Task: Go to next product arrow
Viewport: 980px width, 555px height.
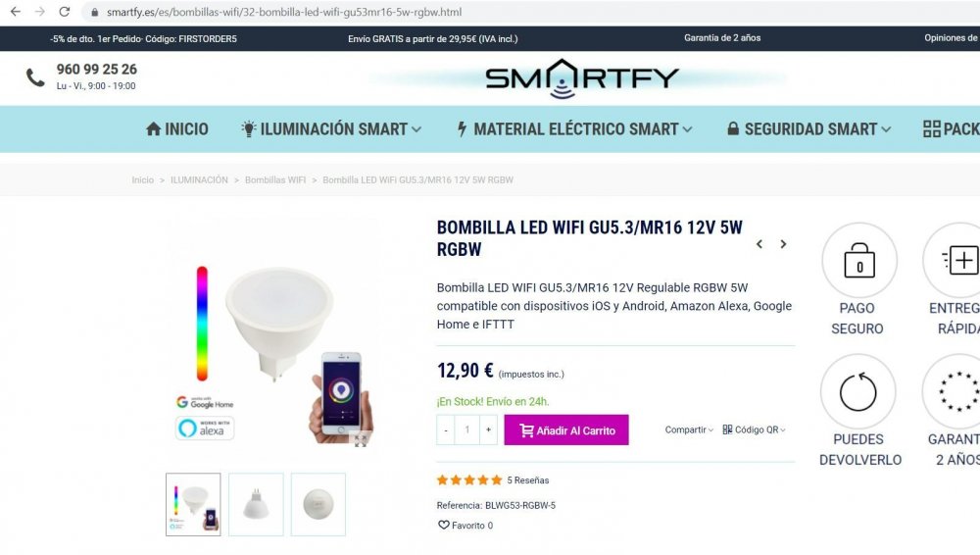Action: [783, 244]
